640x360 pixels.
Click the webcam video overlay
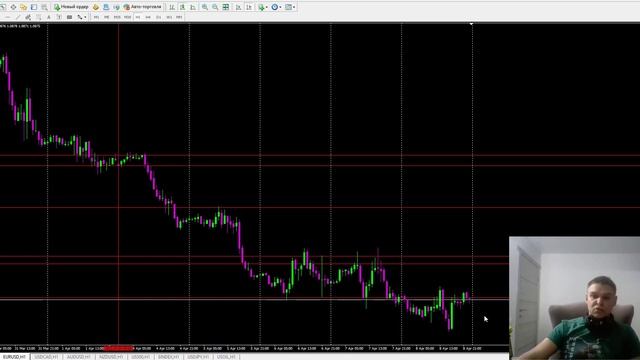pyautogui.click(x=574, y=298)
